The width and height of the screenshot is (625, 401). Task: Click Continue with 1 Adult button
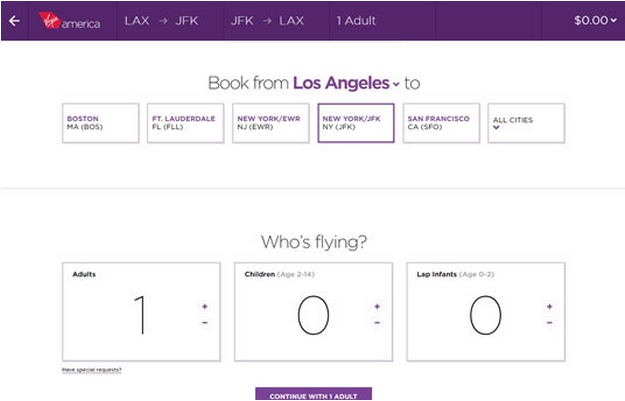(313, 394)
